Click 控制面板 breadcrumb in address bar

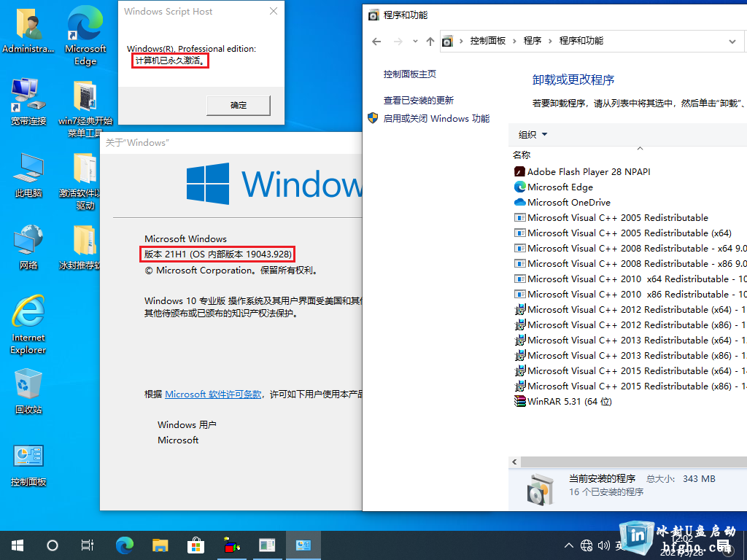coord(488,41)
